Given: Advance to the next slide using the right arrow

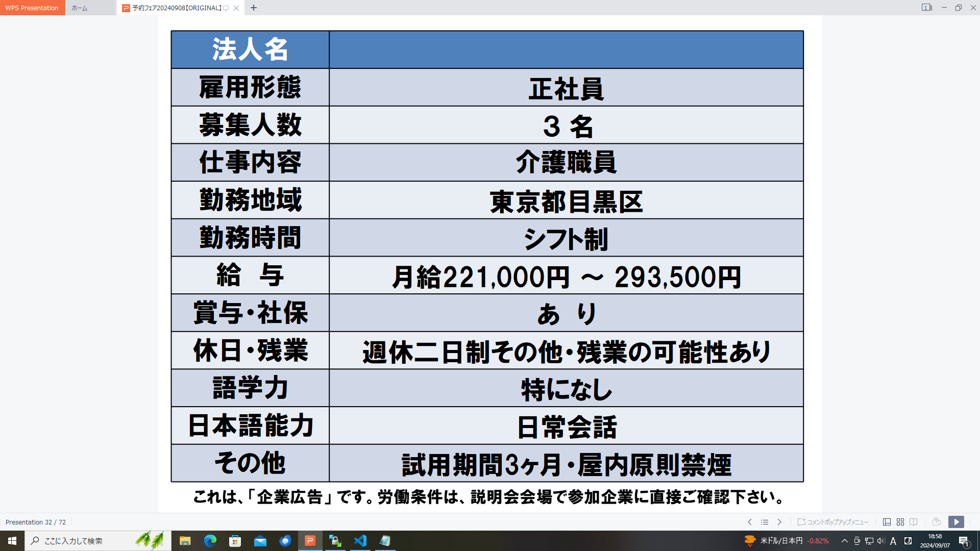Looking at the screenshot, I should coord(779,522).
